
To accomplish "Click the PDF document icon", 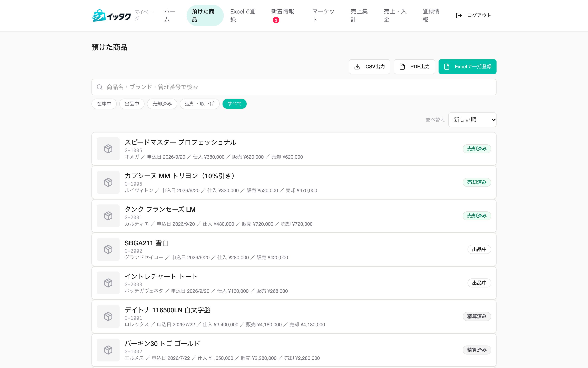I will click(402, 67).
